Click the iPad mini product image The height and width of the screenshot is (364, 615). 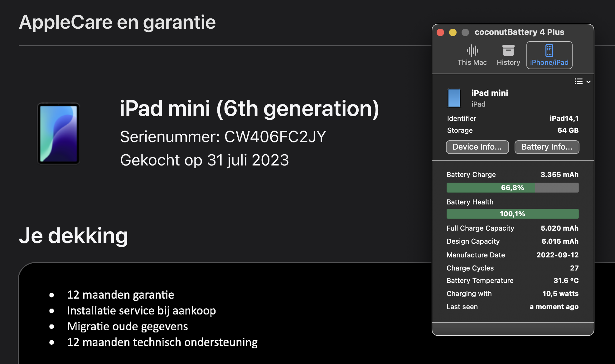click(x=59, y=133)
